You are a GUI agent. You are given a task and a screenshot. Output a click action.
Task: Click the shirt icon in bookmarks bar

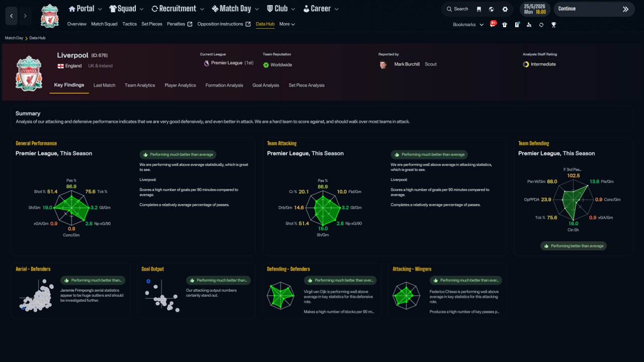505,25
